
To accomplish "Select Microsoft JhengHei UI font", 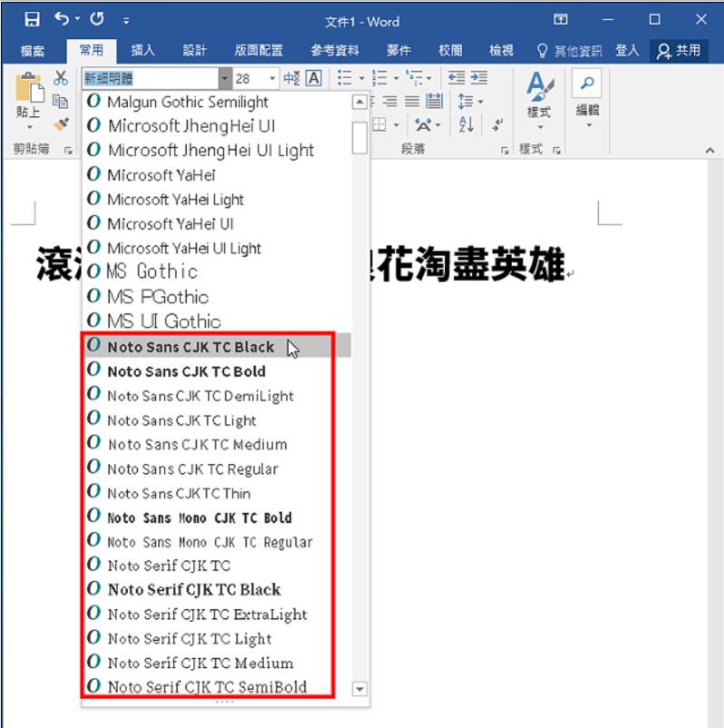I will 217,126.
